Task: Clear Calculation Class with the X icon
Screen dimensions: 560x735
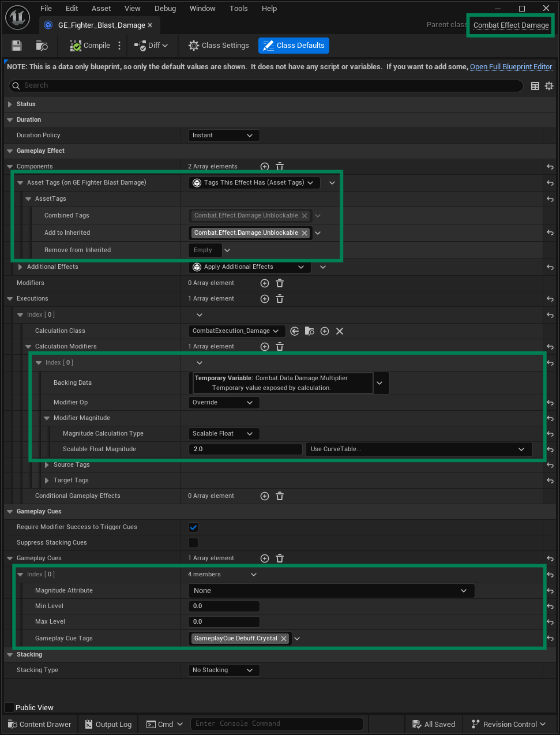Action: (x=340, y=331)
